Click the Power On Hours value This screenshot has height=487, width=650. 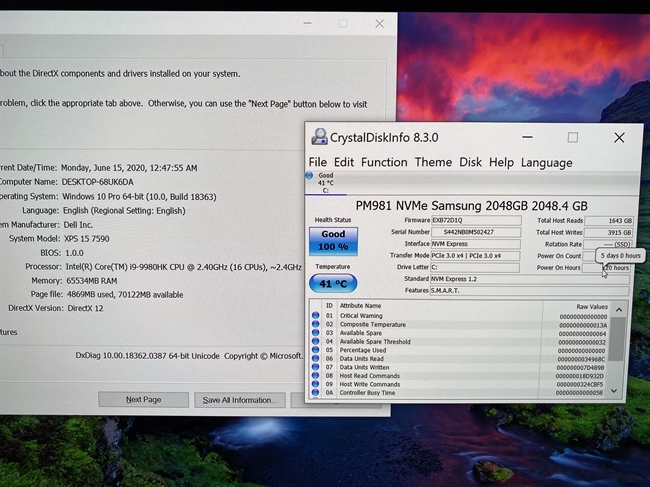click(606, 268)
